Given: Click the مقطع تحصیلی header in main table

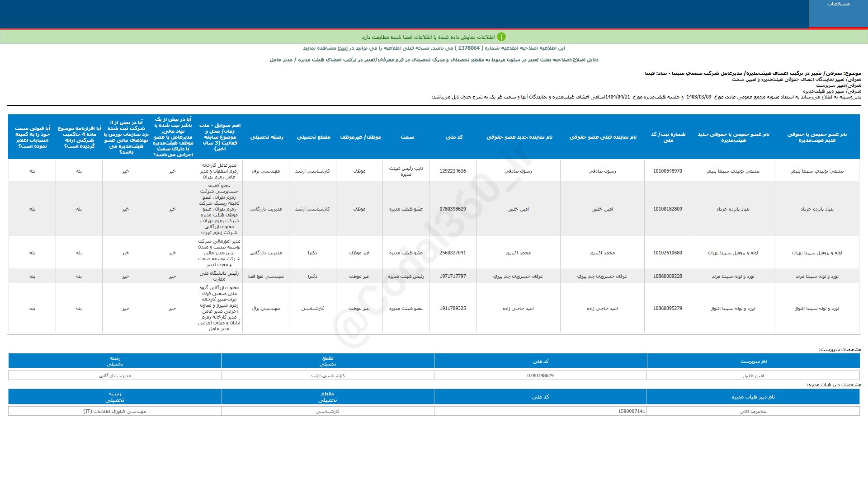Looking at the screenshot, I should tap(313, 137).
